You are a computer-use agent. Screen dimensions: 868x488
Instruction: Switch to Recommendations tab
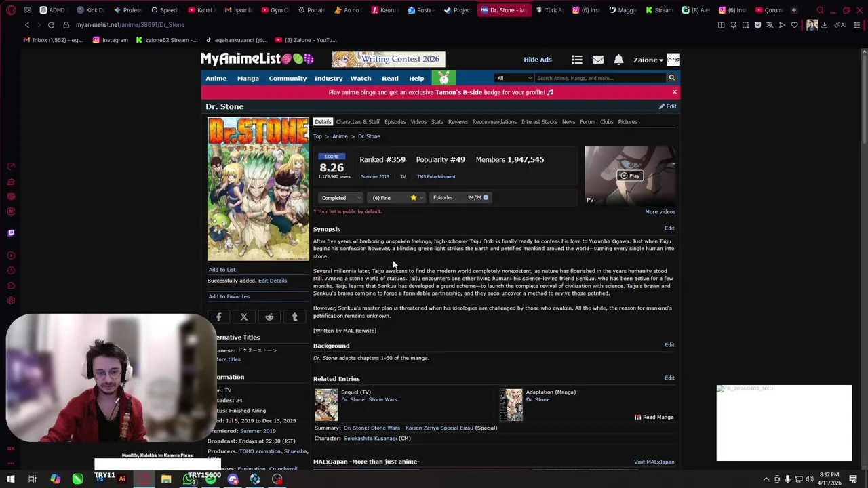(x=494, y=122)
